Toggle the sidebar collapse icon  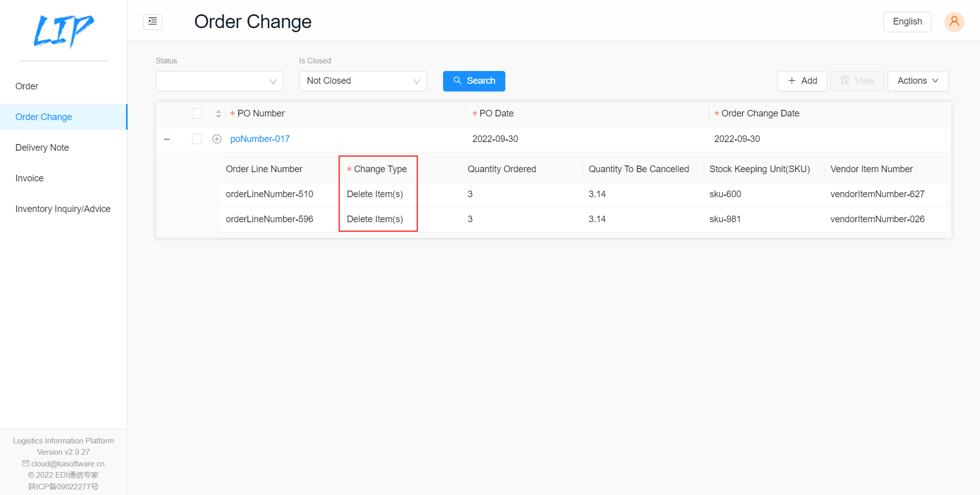click(153, 21)
